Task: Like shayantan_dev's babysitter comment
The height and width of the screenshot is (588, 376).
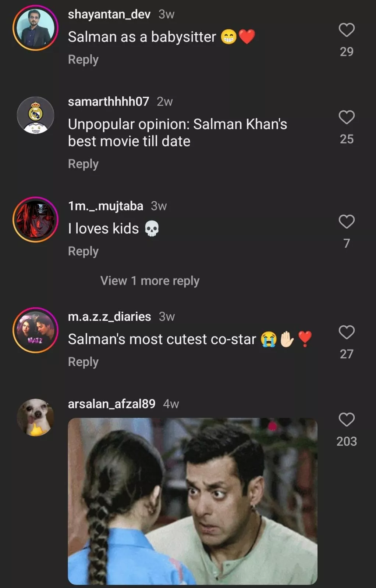Action: (x=346, y=30)
